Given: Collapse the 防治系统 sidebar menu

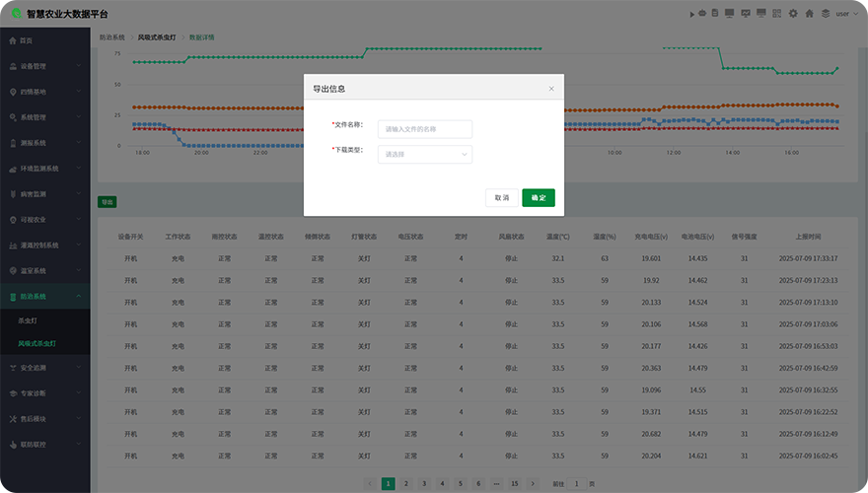Looking at the screenshot, I should [44, 296].
